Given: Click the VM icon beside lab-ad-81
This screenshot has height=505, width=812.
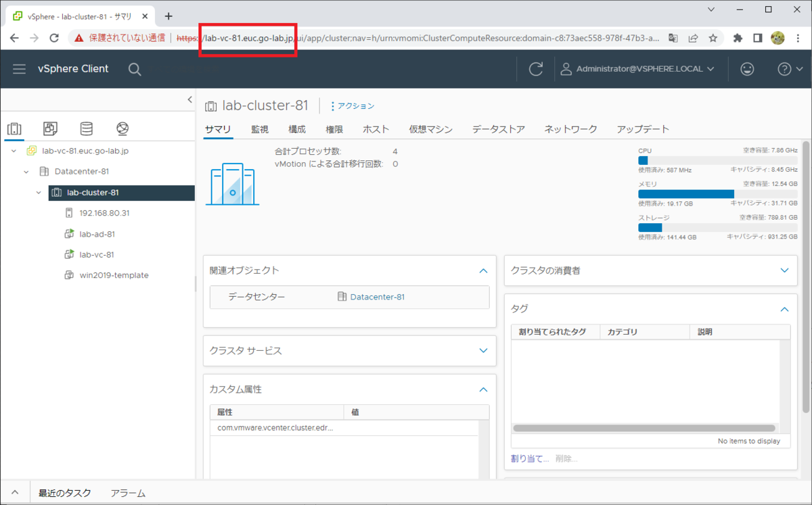Looking at the screenshot, I should [x=68, y=234].
